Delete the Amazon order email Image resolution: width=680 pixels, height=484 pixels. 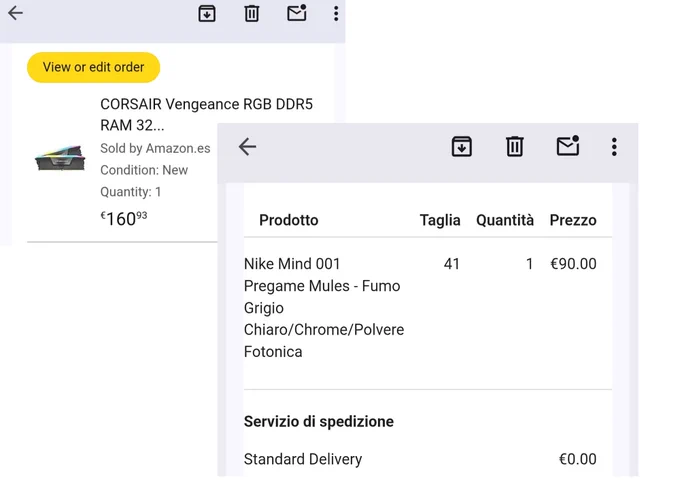(252, 13)
